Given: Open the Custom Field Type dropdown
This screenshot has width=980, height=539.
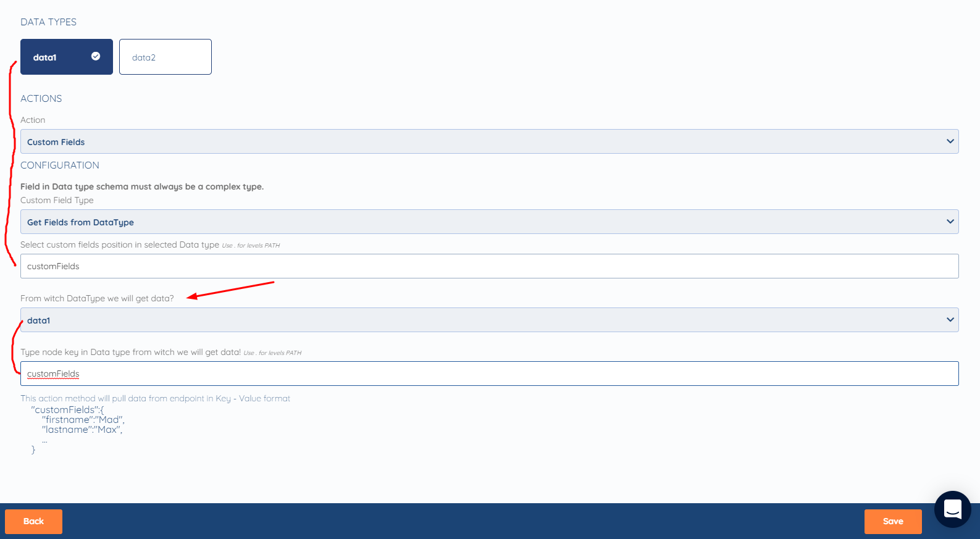Looking at the screenshot, I should coord(489,222).
